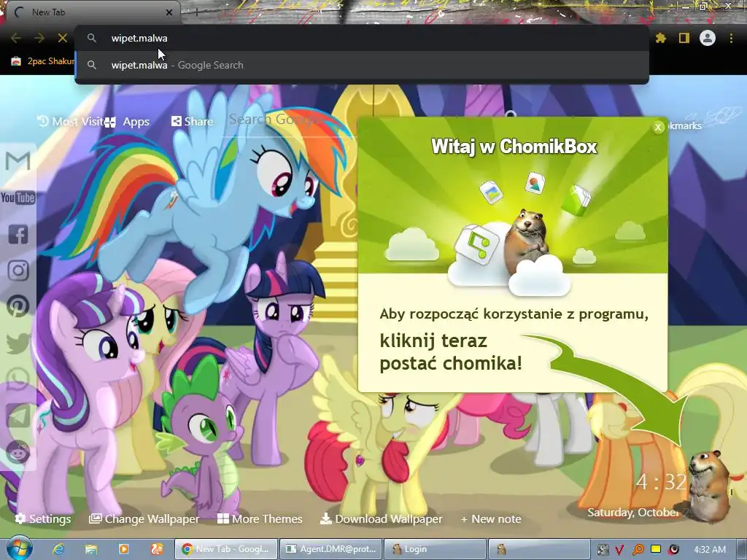
Task: Open the Windows Start menu
Action: click(x=18, y=549)
